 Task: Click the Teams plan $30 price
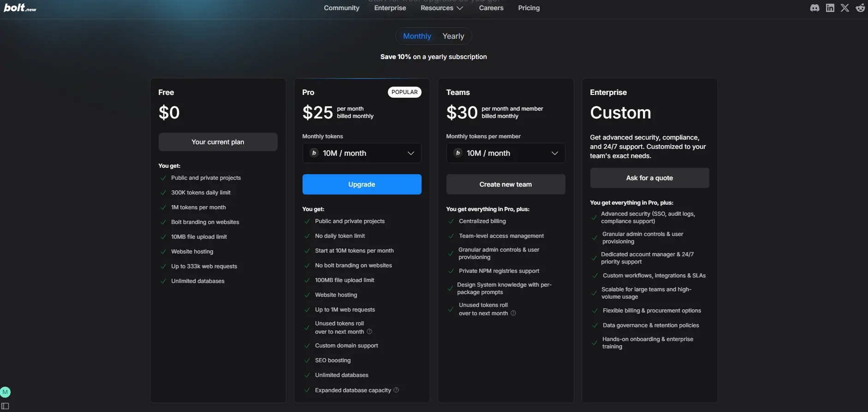click(462, 112)
